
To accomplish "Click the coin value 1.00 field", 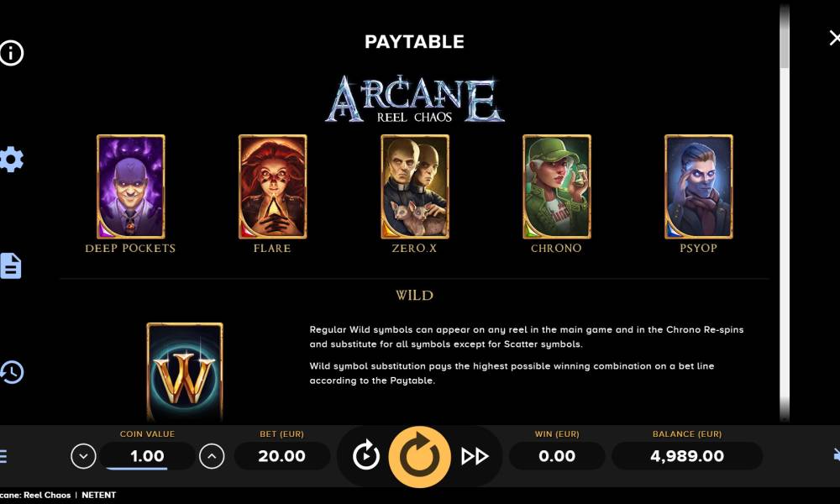I will 147,456.
